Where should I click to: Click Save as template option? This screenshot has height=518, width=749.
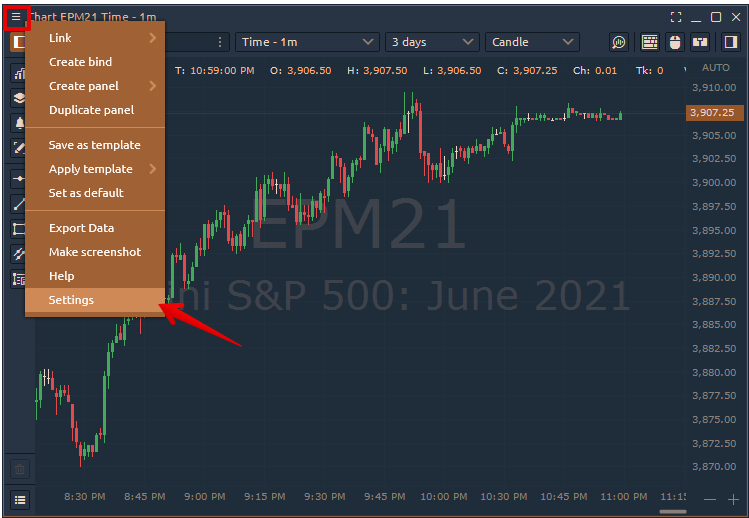tap(94, 145)
